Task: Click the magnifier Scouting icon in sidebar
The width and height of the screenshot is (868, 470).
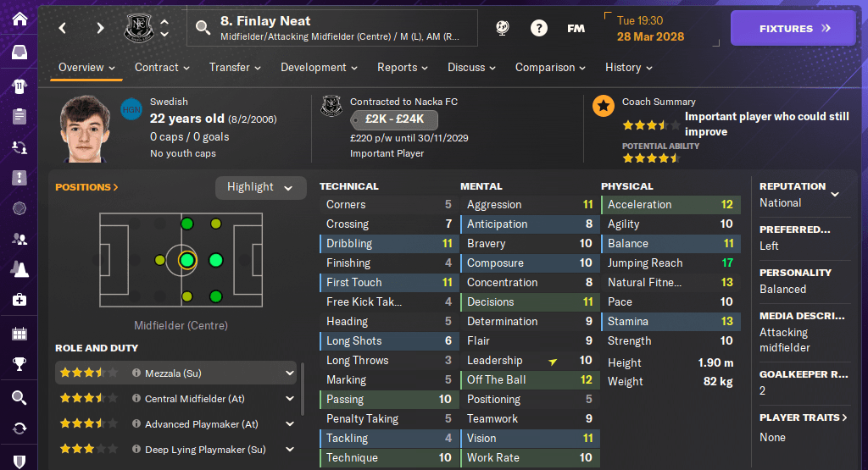Action: click(x=19, y=397)
